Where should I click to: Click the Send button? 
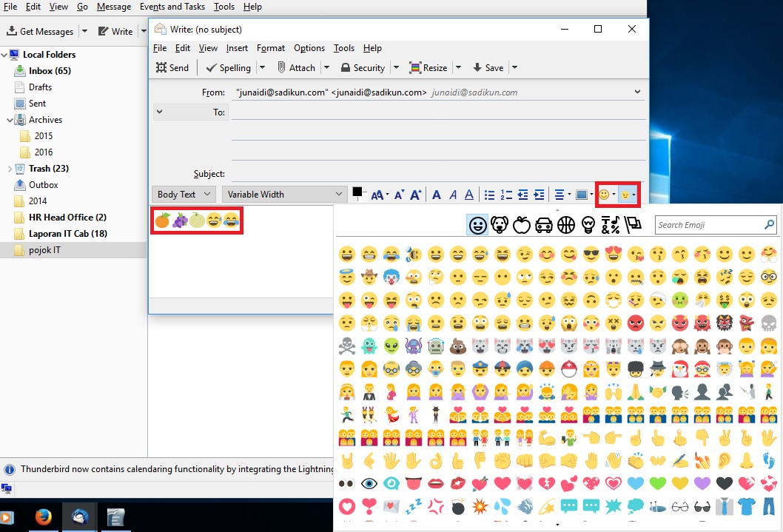[172, 67]
